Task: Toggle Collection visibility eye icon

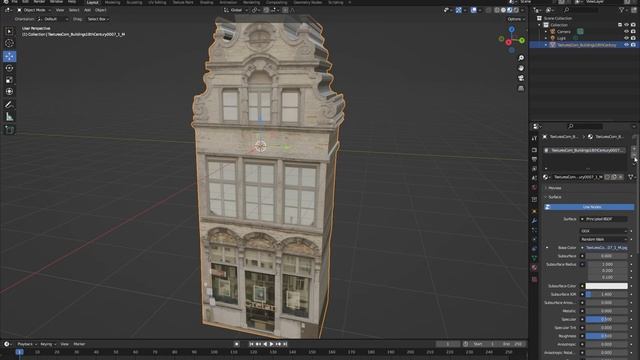Action: 627,25
